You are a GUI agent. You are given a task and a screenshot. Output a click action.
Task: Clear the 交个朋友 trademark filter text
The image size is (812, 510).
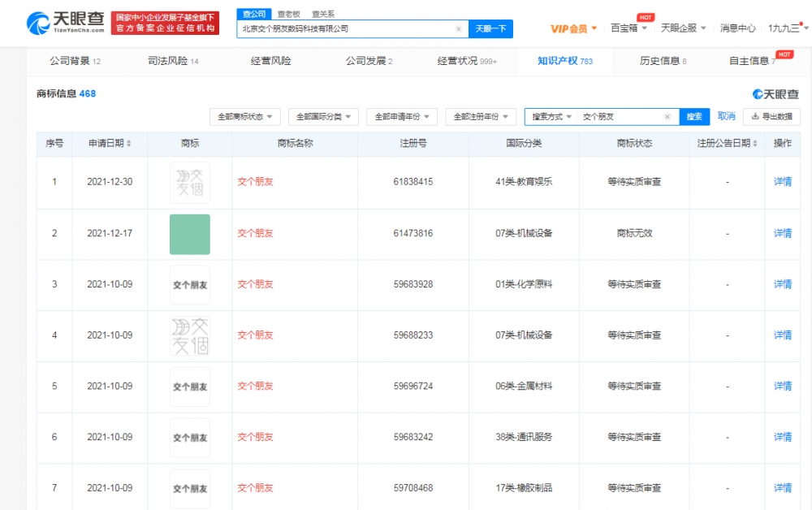pos(667,116)
